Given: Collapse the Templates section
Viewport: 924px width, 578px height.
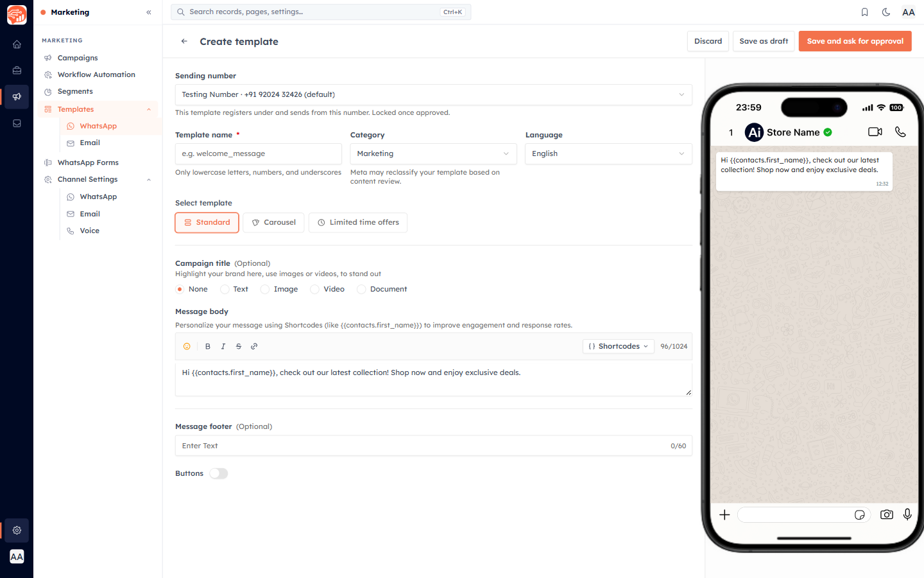Looking at the screenshot, I should point(149,109).
